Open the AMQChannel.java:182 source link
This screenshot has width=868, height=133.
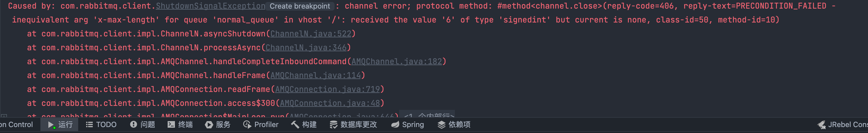pyautogui.click(x=397, y=61)
